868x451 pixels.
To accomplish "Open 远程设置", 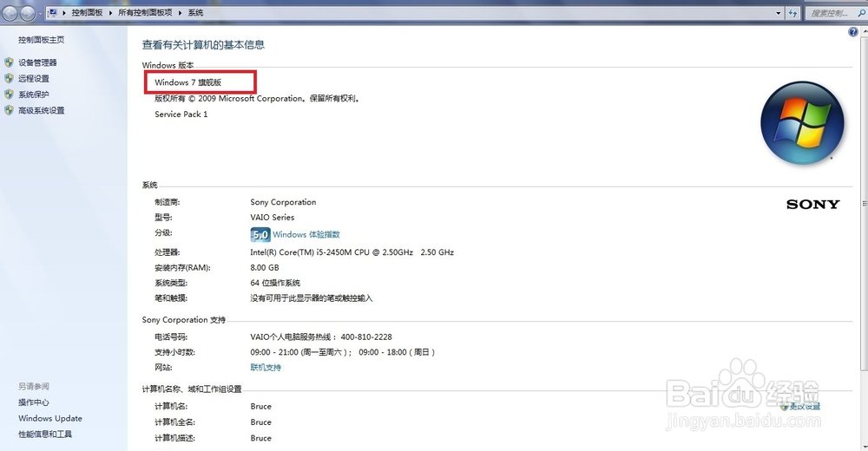I will 34,79.
